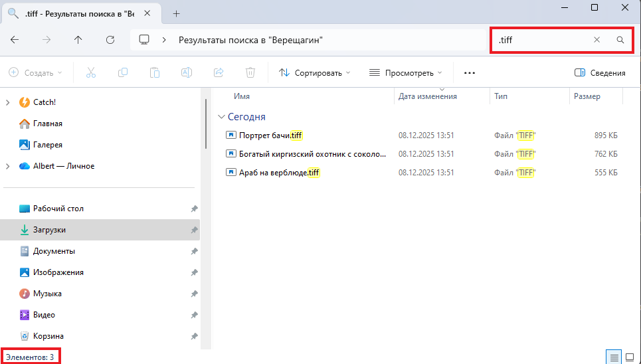Click the pin icon next to Документы
The height and width of the screenshot is (364, 641).
point(194,251)
